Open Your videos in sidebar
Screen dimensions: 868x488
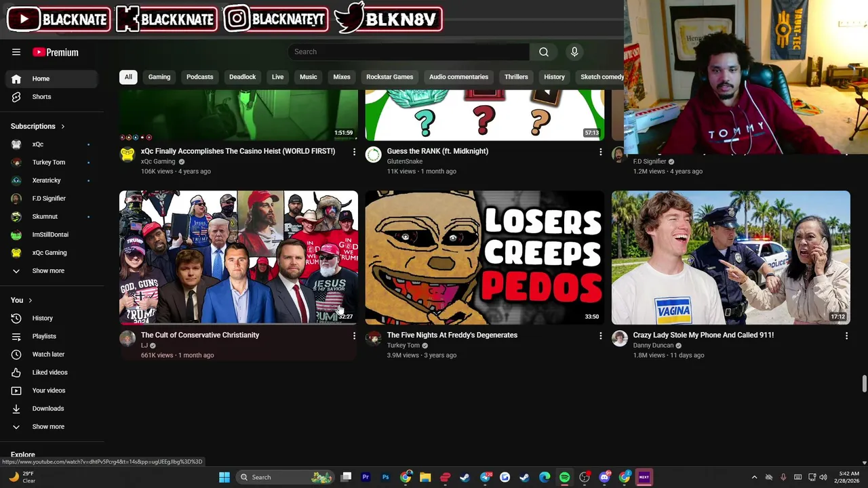(52, 390)
